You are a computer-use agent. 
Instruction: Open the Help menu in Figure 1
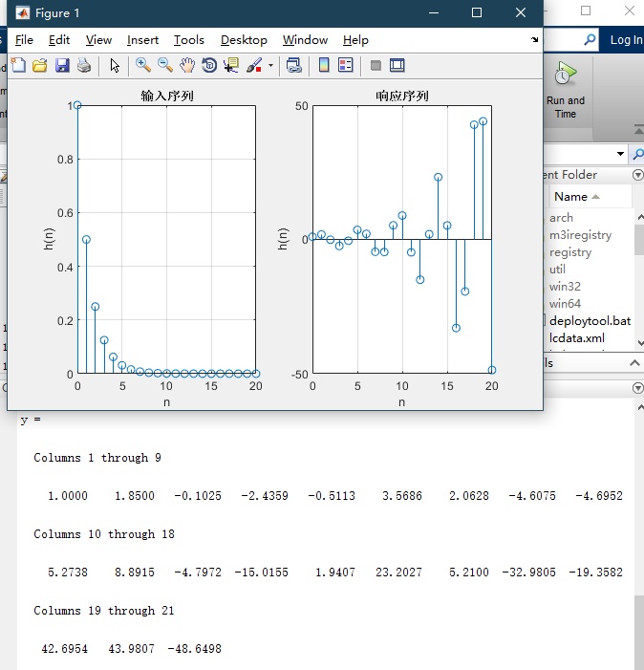pos(355,40)
